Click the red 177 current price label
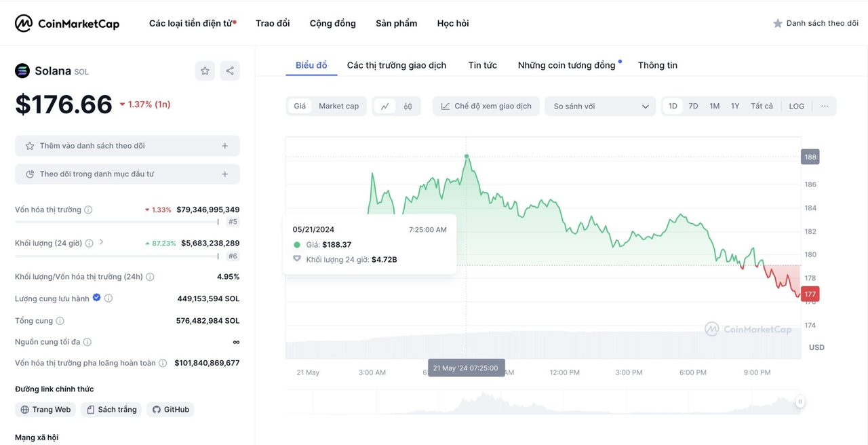This screenshot has height=445, width=868. (x=810, y=294)
